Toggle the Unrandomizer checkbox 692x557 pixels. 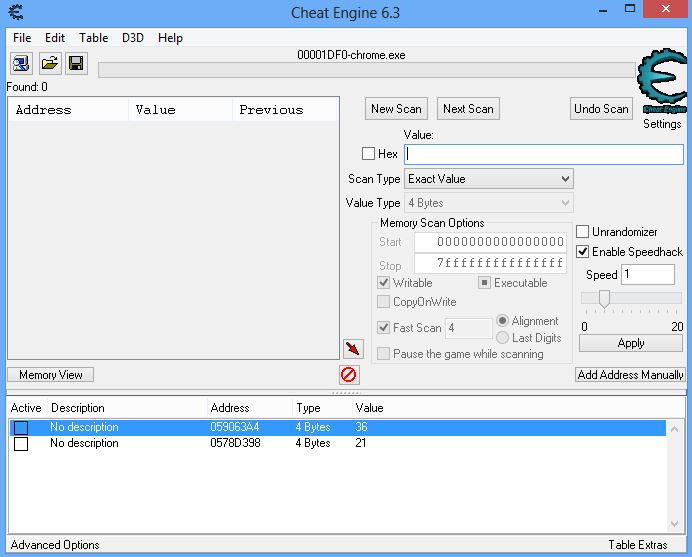click(583, 232)
